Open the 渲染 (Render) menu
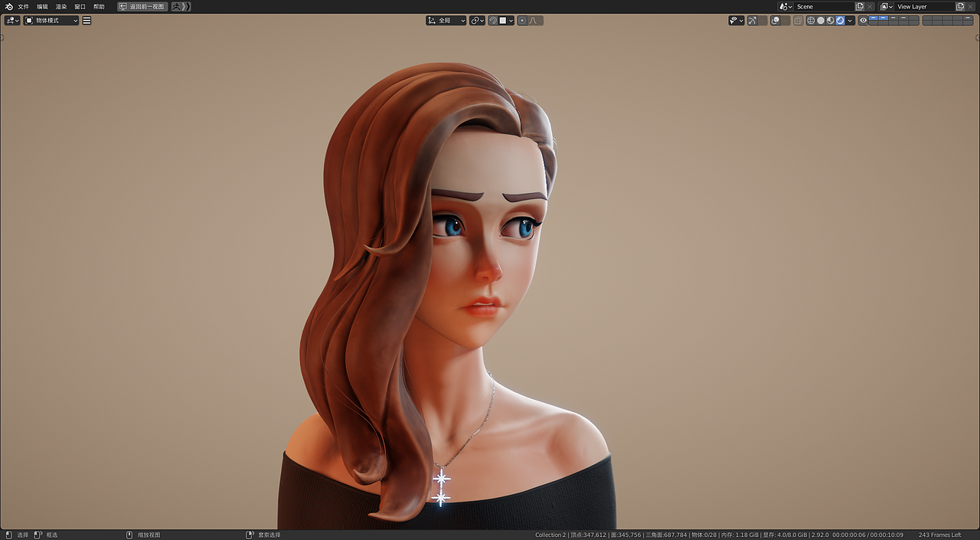This screenshot has width=980, height=540. (x=61, y=6)
